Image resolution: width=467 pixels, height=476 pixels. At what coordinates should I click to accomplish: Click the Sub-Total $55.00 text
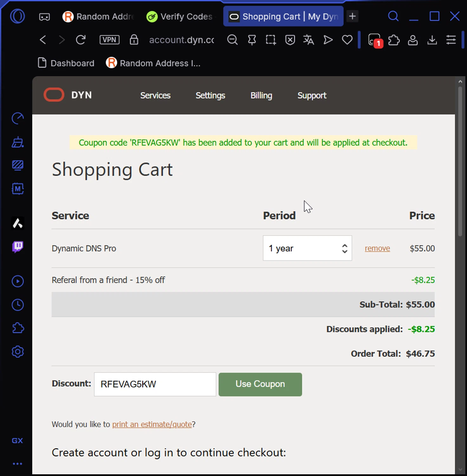coord(397,305)
